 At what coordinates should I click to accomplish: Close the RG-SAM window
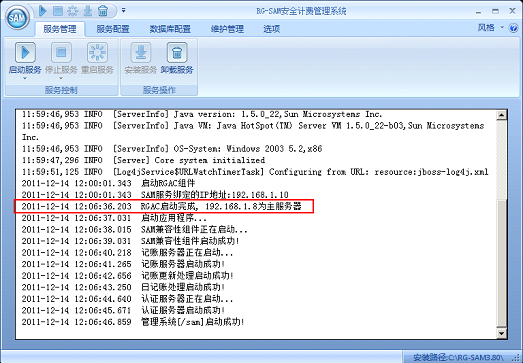pos(513,11)
